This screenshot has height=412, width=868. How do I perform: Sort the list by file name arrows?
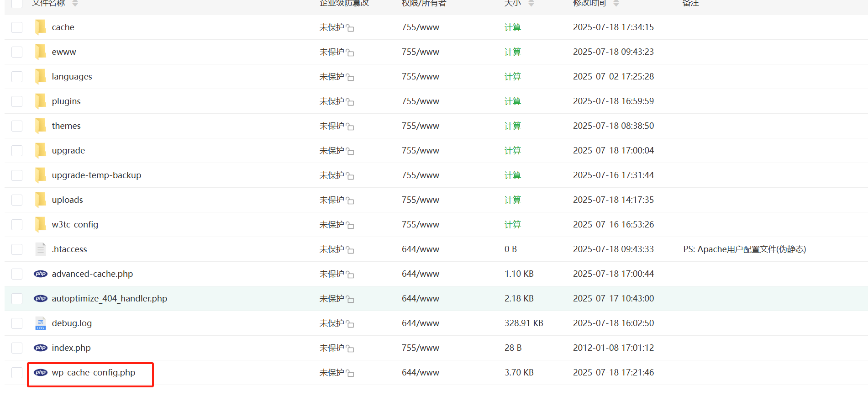[75, 3]
